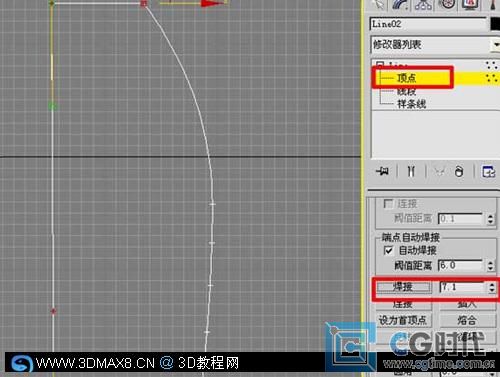Click the 设为首顶点 button
500x377 pixels.
pyautogui.click(x=403, y=320)
